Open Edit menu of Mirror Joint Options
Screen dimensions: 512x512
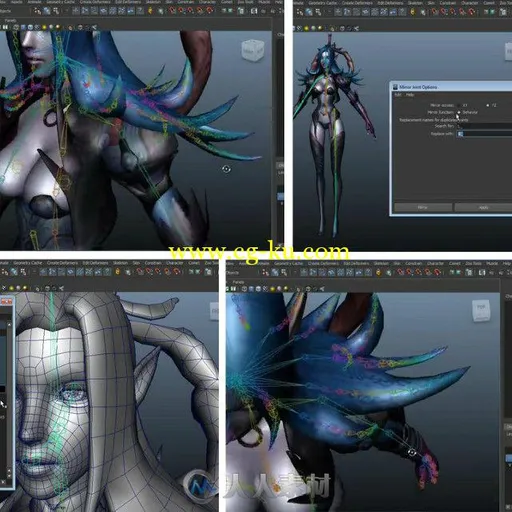point(398,95)
